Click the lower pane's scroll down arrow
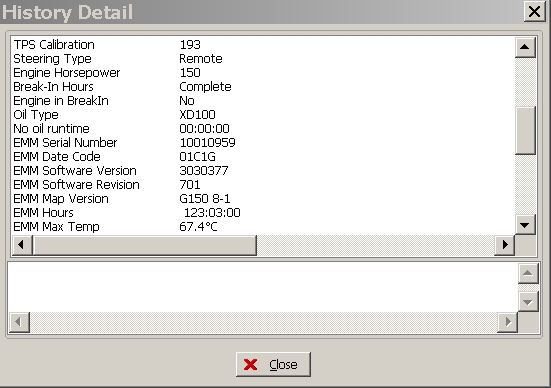This screenshot has height=388, width=551. (528, 302)
